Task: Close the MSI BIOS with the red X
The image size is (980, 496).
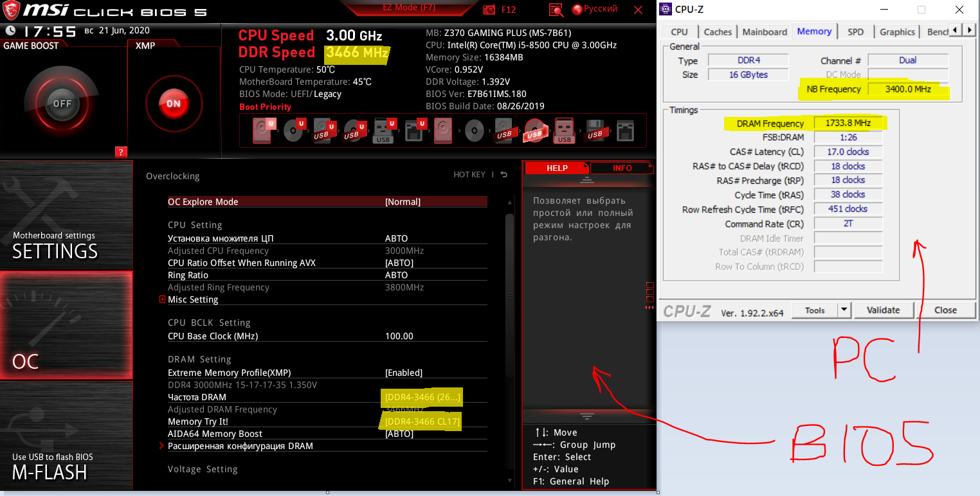Action: (638, 10)
